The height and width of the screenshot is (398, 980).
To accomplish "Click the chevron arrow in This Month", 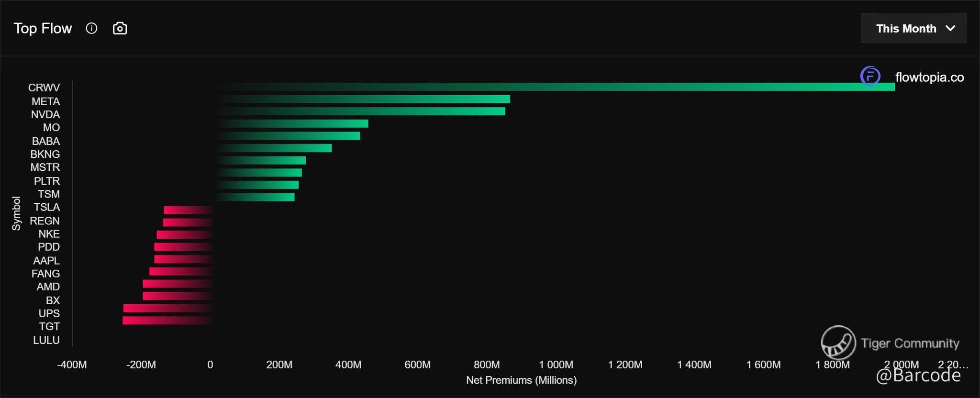I will 950,28.
